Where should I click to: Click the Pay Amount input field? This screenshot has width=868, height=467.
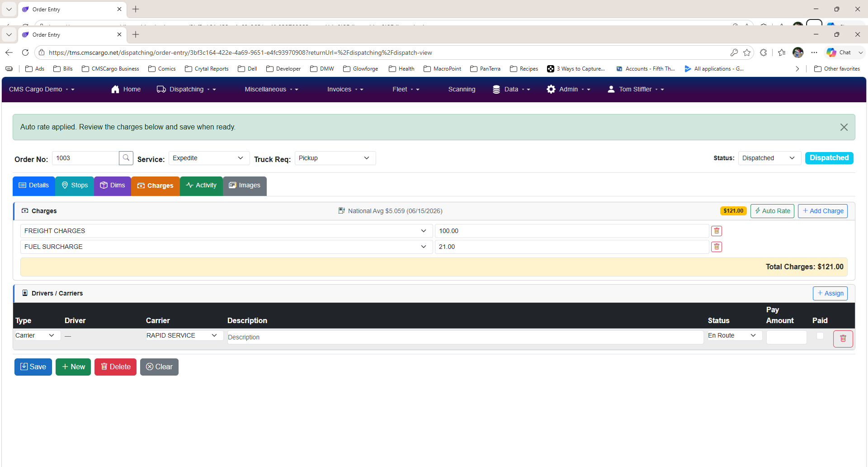[x=786, y=337]
